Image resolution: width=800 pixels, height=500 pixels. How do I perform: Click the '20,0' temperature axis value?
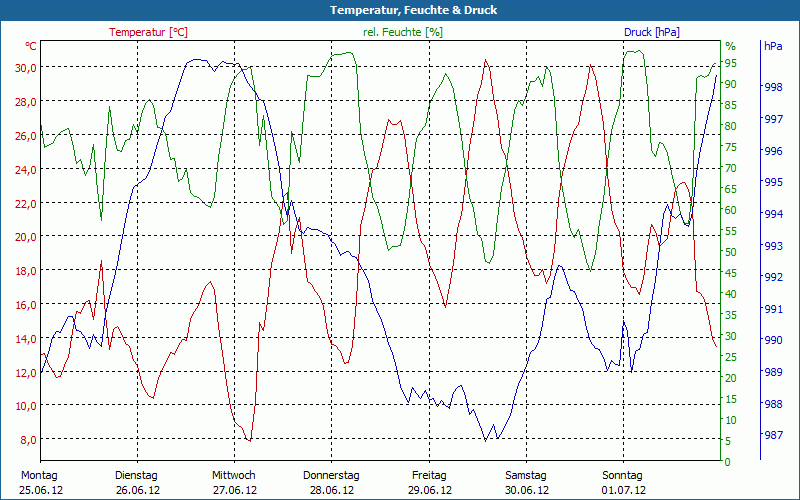(26, 237)
